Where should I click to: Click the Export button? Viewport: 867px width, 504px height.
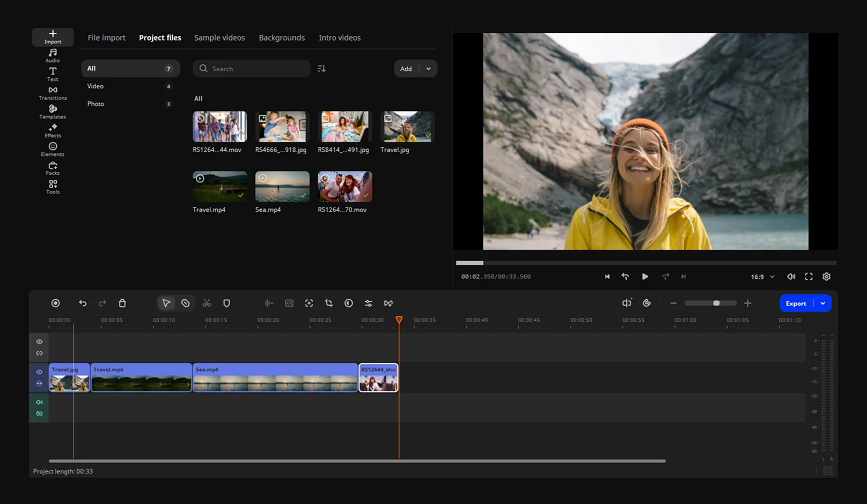796,303
